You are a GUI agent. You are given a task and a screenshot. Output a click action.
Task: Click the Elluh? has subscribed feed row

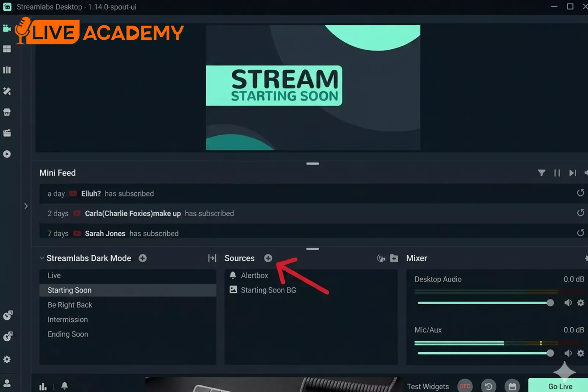click(x=313, y=194)
